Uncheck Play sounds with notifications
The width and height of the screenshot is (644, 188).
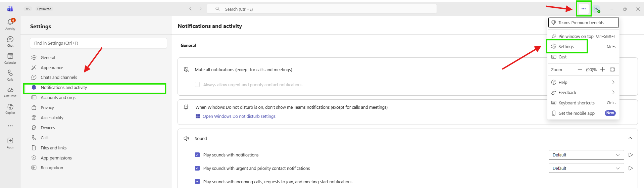[197, 155]
